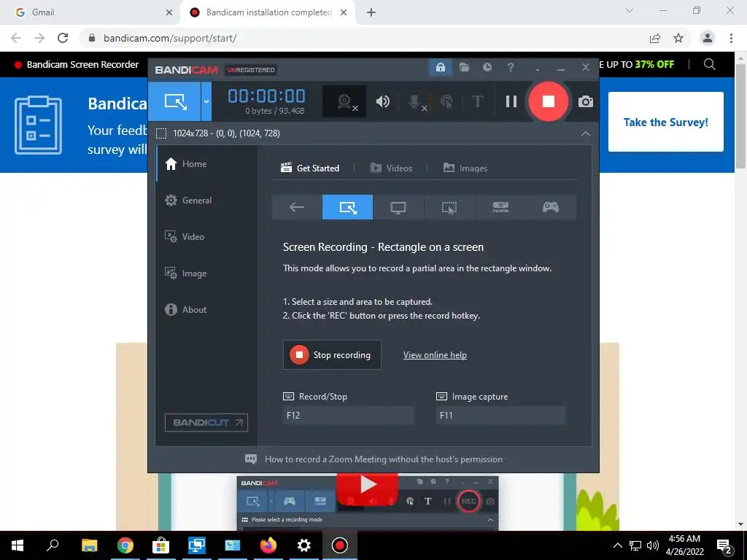Image resolution: width=747 pixels, height=560 pixels.
Task: Click the rectangle area size indicator icon
Action: pyautogui.click(x=161, y=133)
